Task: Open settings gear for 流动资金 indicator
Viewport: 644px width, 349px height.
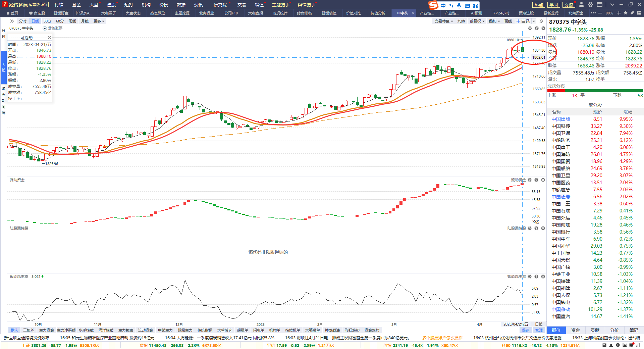Action: (x=530, y=180)
